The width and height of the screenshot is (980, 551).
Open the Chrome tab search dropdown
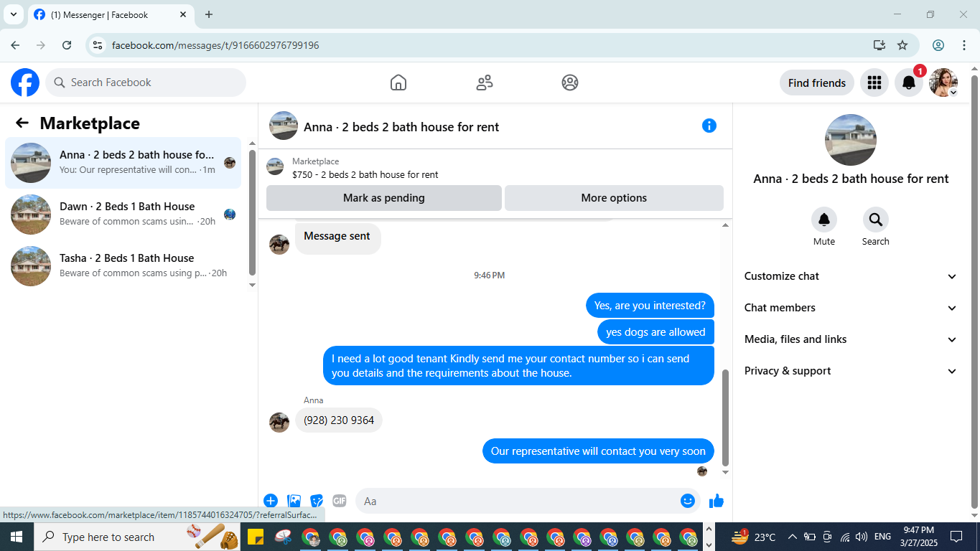(x=13, y=14)
